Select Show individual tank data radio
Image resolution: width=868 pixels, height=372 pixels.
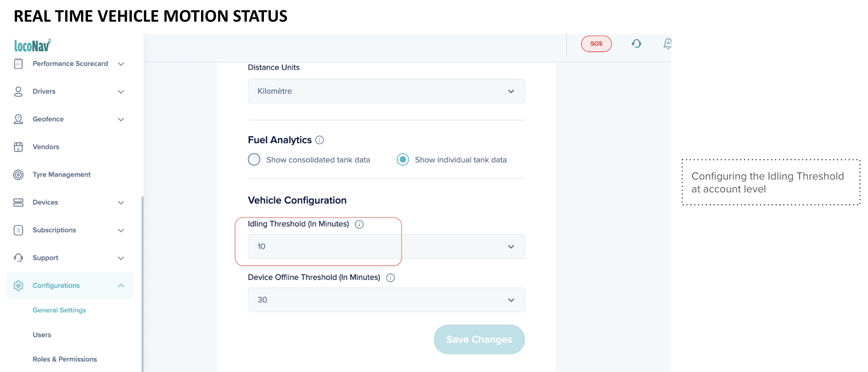tap(403, 160)
